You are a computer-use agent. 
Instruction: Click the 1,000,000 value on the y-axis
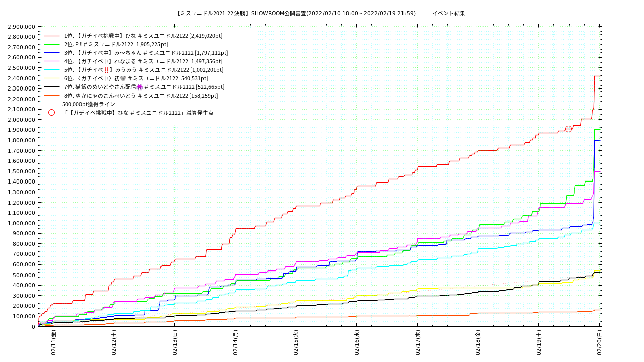click(x=21, y=223)
